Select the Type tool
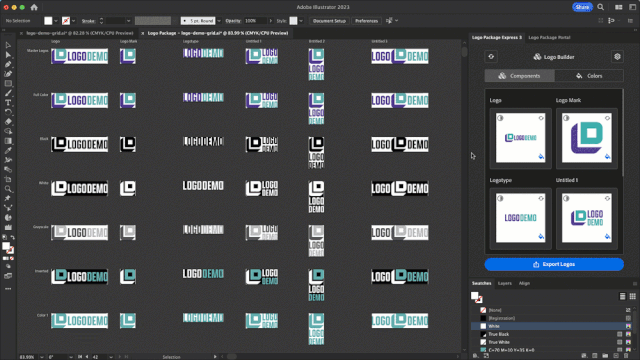The width and height of the screenshot is (640, 360). pyautogui.click(x=8, y=102)
